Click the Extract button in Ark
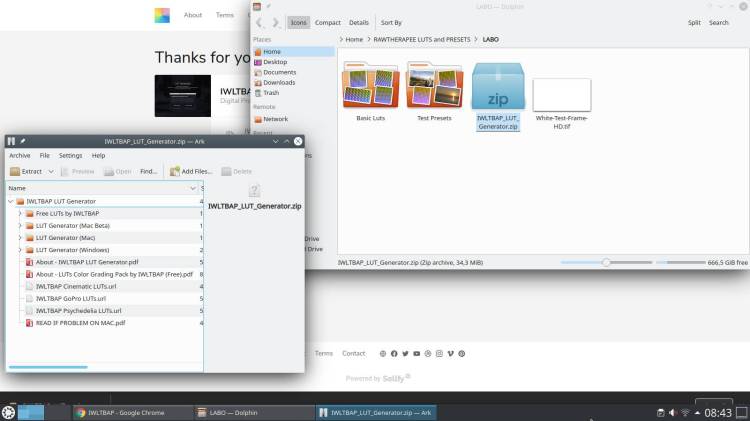This screenshot has height=421, width=750. [x=26, y=171]
